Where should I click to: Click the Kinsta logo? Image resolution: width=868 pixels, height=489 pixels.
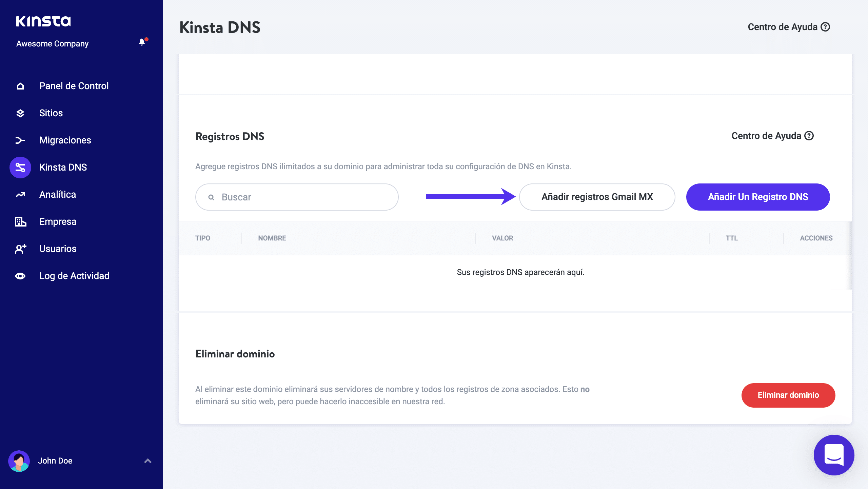43,21
